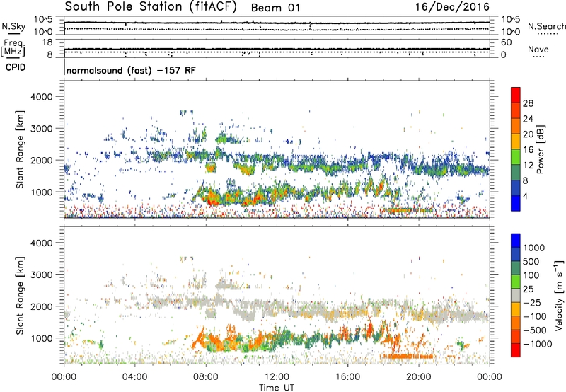The image size is (566, 392).
Task: Select the '4' Power colorbar label
Action: 526,197
